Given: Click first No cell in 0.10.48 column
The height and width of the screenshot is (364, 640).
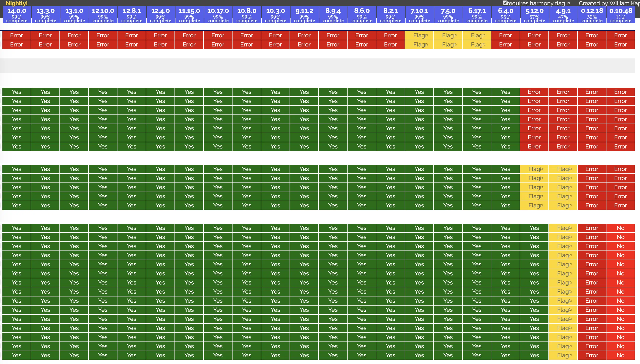Looking at the screenshot, I should [x=621, y=228].
